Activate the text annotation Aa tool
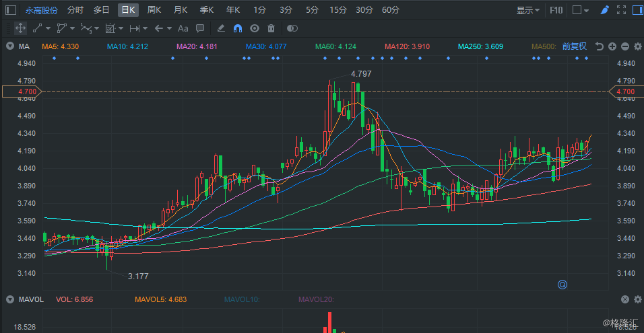Screen dimensions: 644x333 coord(183,28)
